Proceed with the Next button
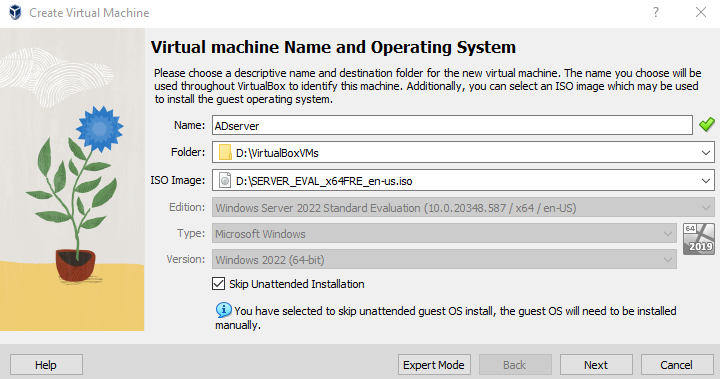The width and height of the screenshot is (720, 379). pos(596,365)
